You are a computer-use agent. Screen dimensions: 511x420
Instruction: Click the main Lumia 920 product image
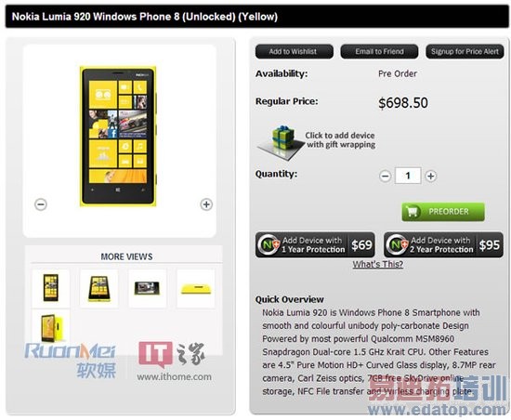point(118,137)
